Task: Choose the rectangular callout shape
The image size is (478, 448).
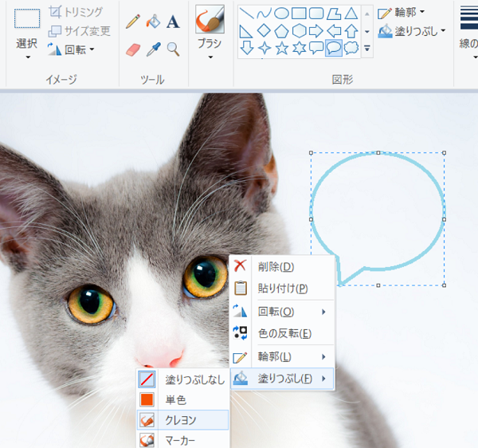Action: (316, 48)
